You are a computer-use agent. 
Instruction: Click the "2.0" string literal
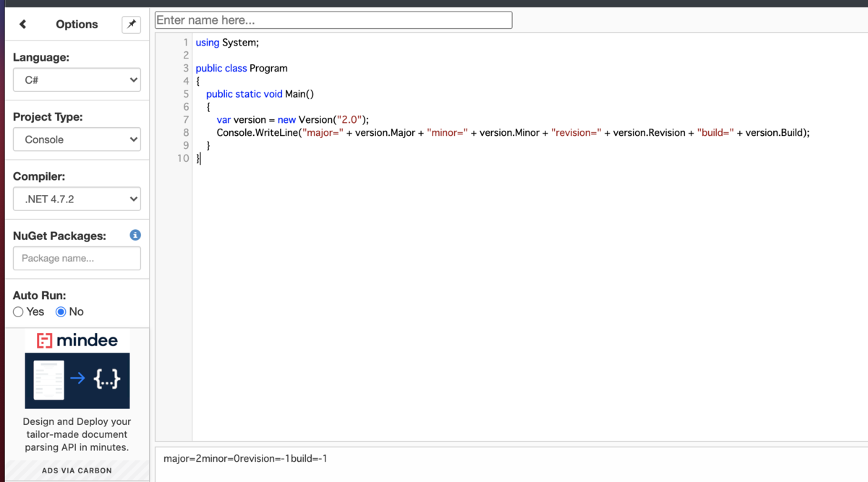[349, 120]
